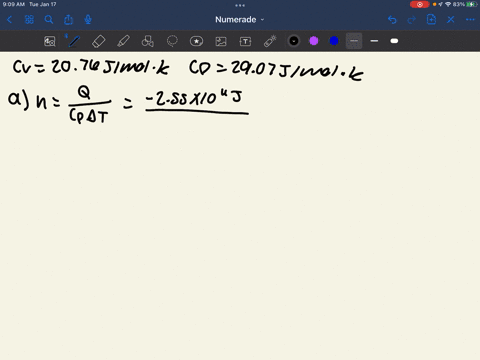Select the Pen tool
This screenshot has height=360, width=480.
click(74, 41)
